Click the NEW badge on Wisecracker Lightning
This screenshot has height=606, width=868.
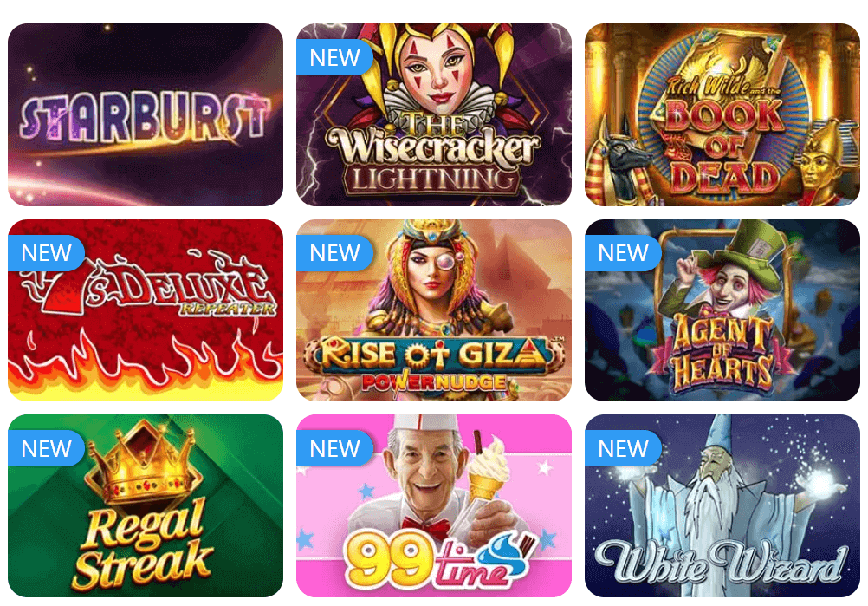pos(334,57)
